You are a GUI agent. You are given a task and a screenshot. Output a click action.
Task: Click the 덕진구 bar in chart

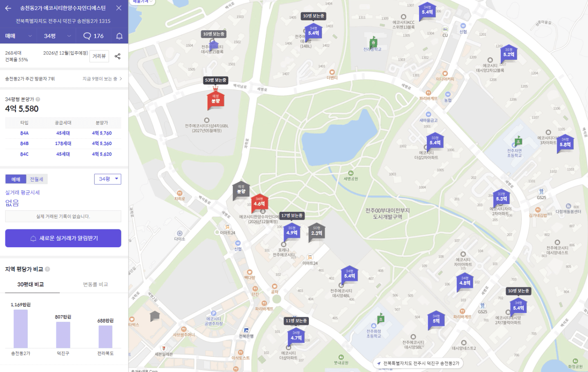[63, 335]
